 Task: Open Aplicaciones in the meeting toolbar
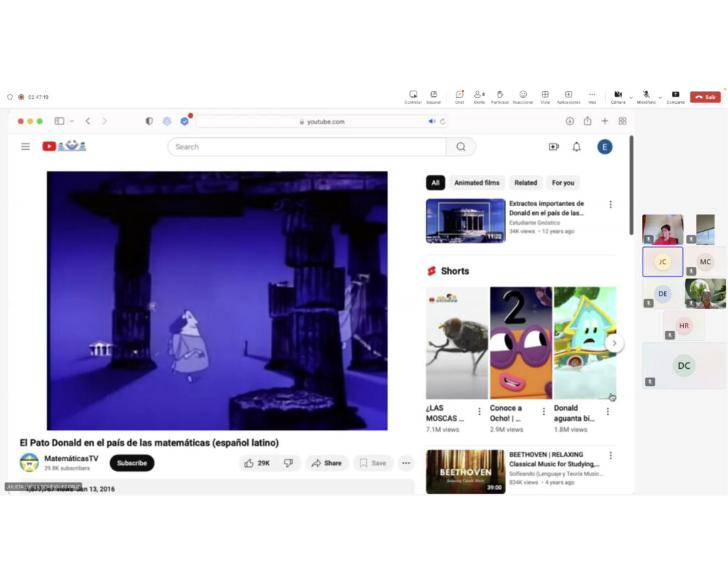[x=568, y=97]
